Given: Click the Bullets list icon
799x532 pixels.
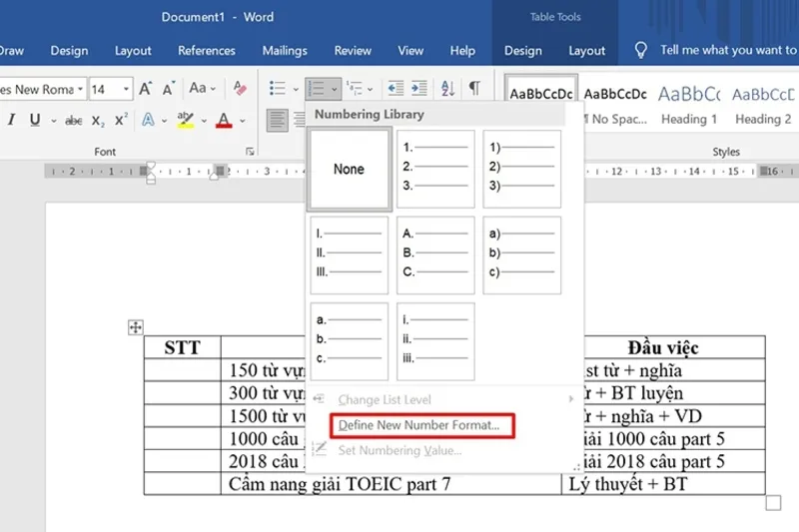Looking at the screenshot, I should click(278, 89).
